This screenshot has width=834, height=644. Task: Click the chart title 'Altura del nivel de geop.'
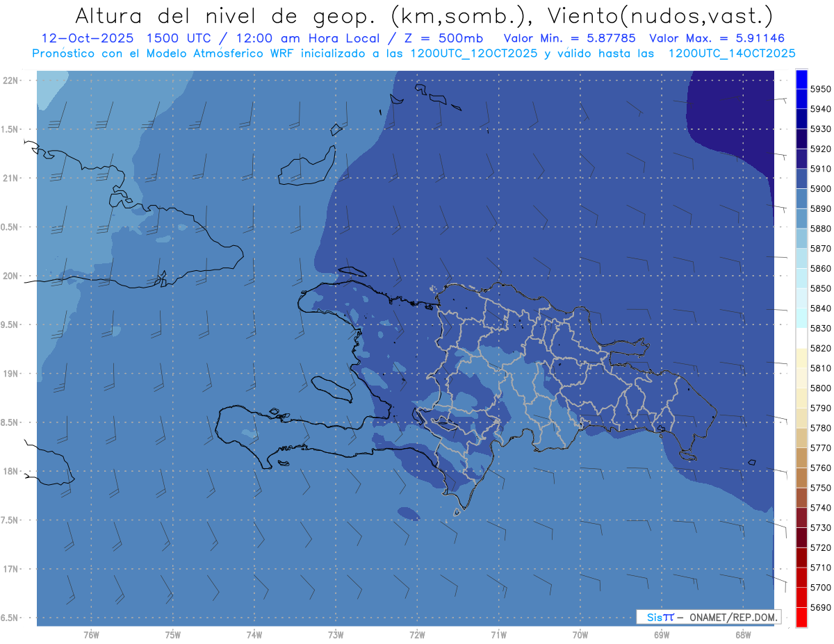pyautogui.click(x=226, y=15)
